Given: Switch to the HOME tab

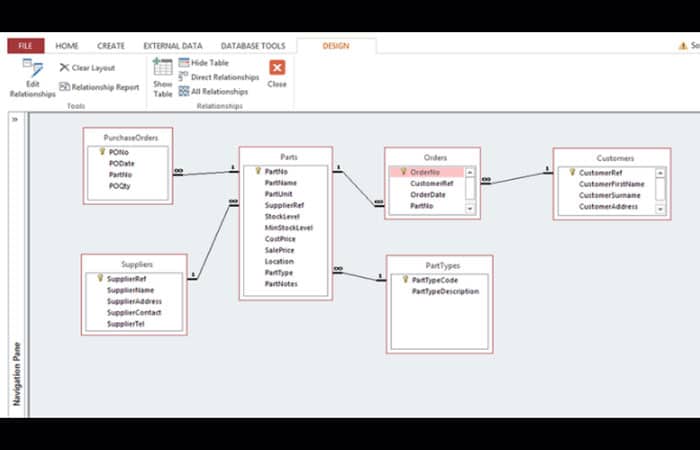Looking at the screenshot, I should click(67, 46).
